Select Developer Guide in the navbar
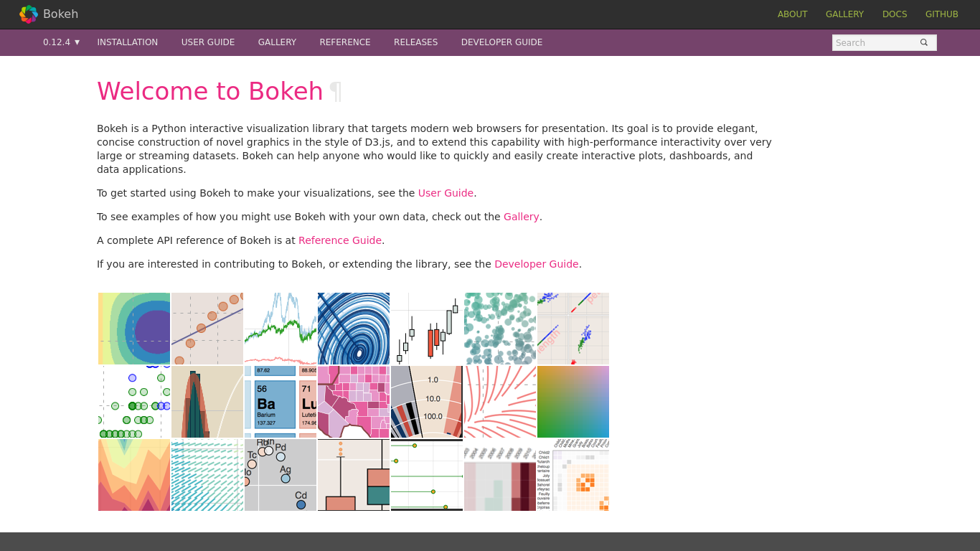This screenshot has width=980, height=551. (501, 42)
